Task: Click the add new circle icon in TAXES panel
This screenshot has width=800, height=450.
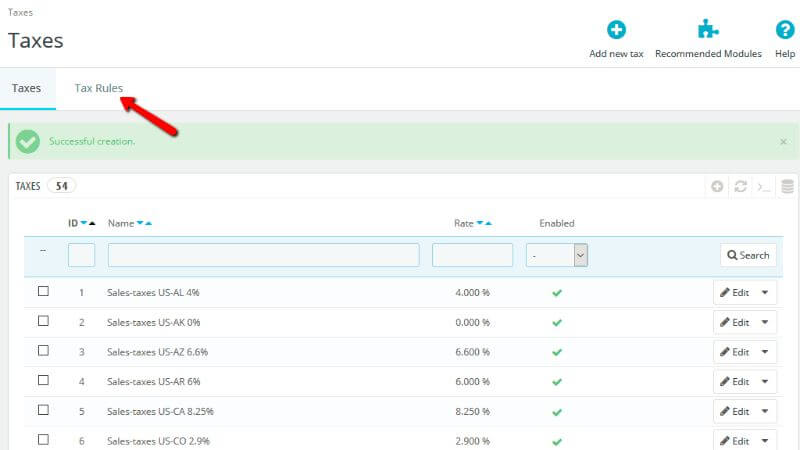Action: [x=717, y=187]
